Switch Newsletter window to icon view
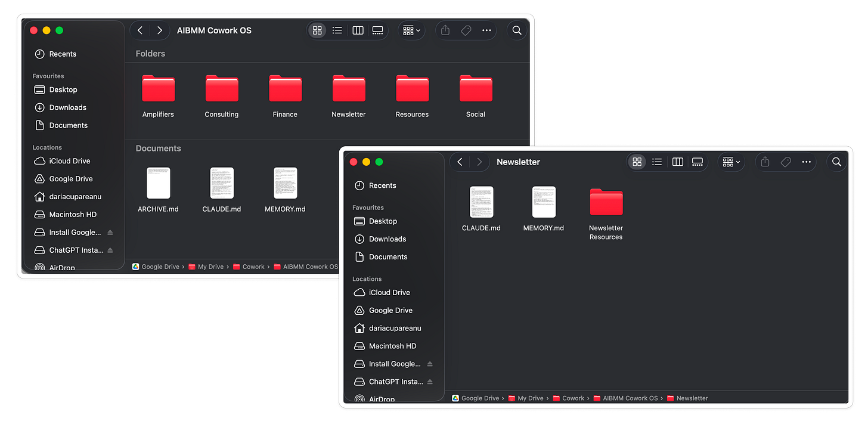Image resolution: width=868 pixels, height=424 pixels. 637,162
